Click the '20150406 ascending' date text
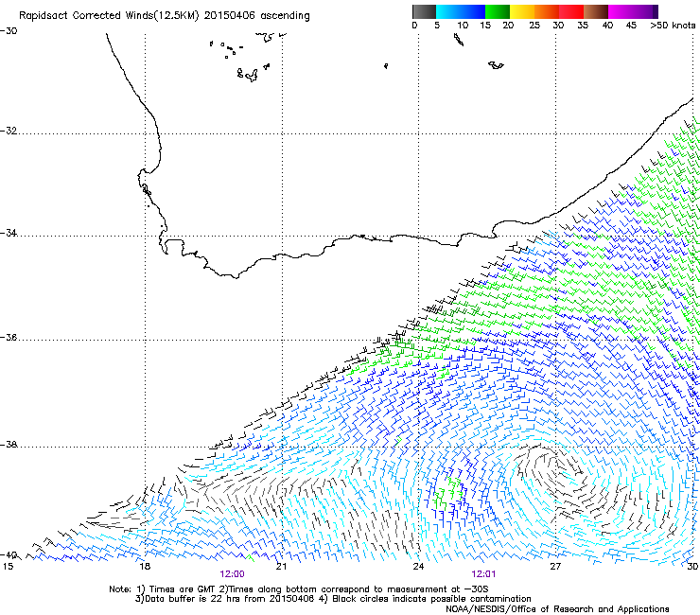The height and width of the screenshot is (615, 700). click(256, 16)
